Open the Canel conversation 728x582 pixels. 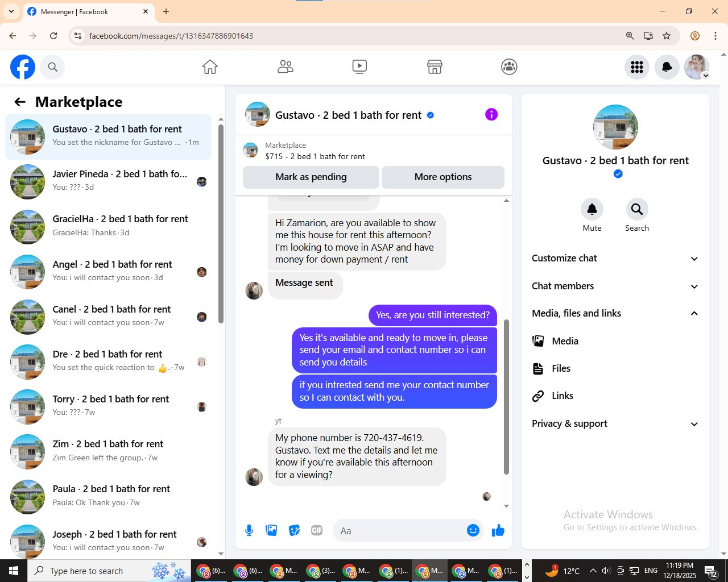pos(108,317)
